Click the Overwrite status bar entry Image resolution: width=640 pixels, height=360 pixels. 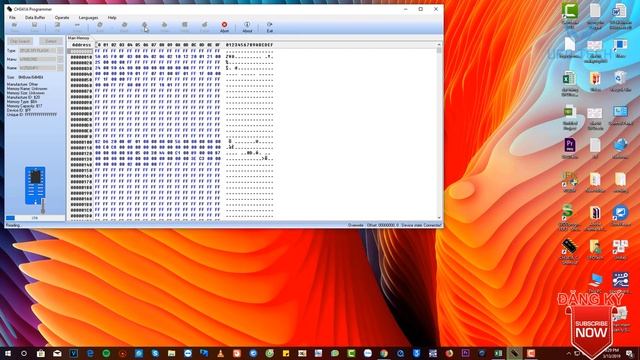pyautogui.click(x=356, y=225)
